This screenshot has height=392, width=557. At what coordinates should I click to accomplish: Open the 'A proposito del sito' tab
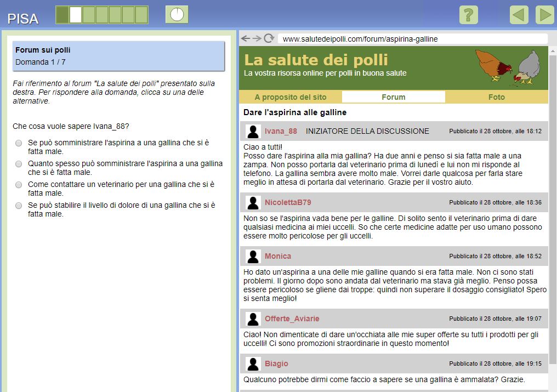[291, 97]
